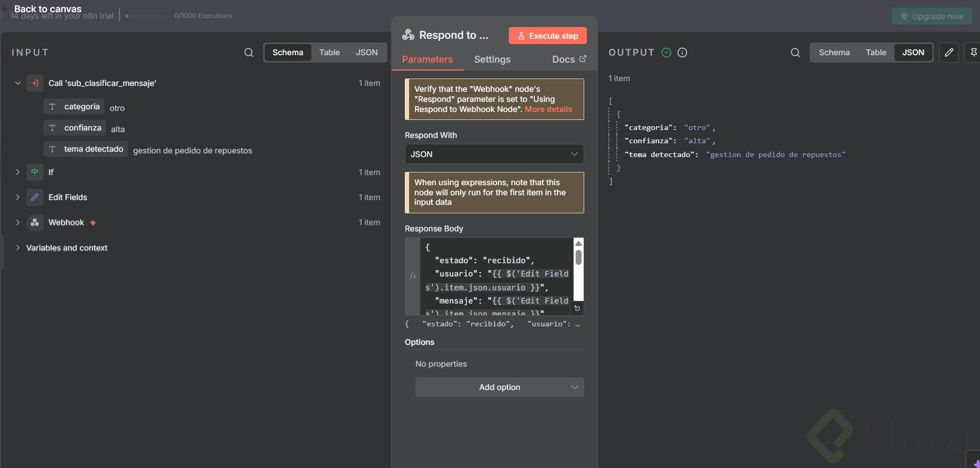Click the pencil edit output icon

pyautogui.click(x=949, y=53)
